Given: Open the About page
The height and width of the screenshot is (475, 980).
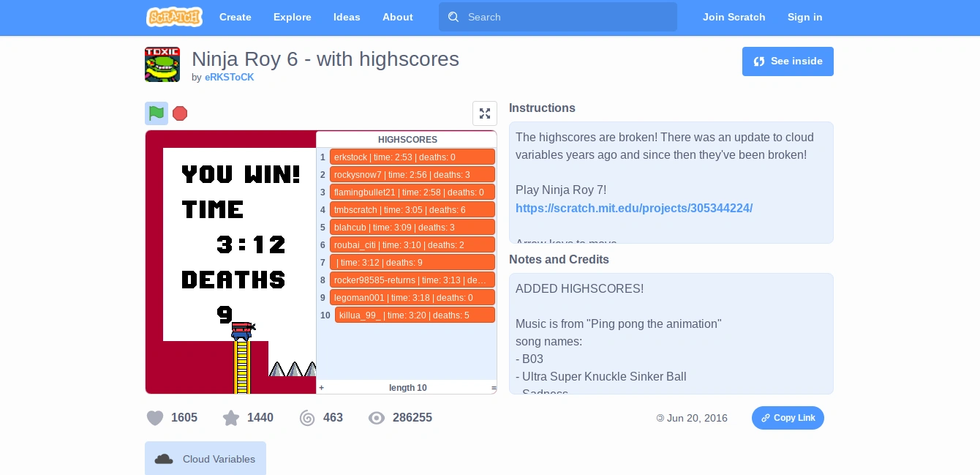Looking at the screenshot, I should coord(398,17).
